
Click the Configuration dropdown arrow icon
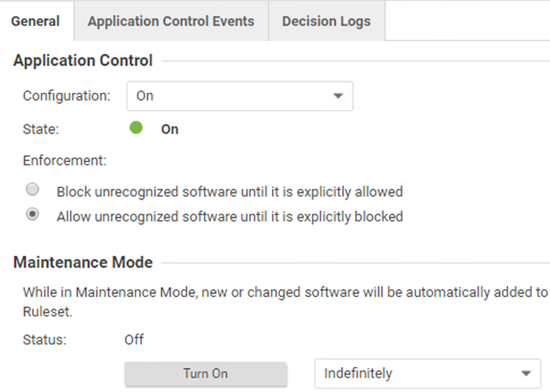point(338,96)
